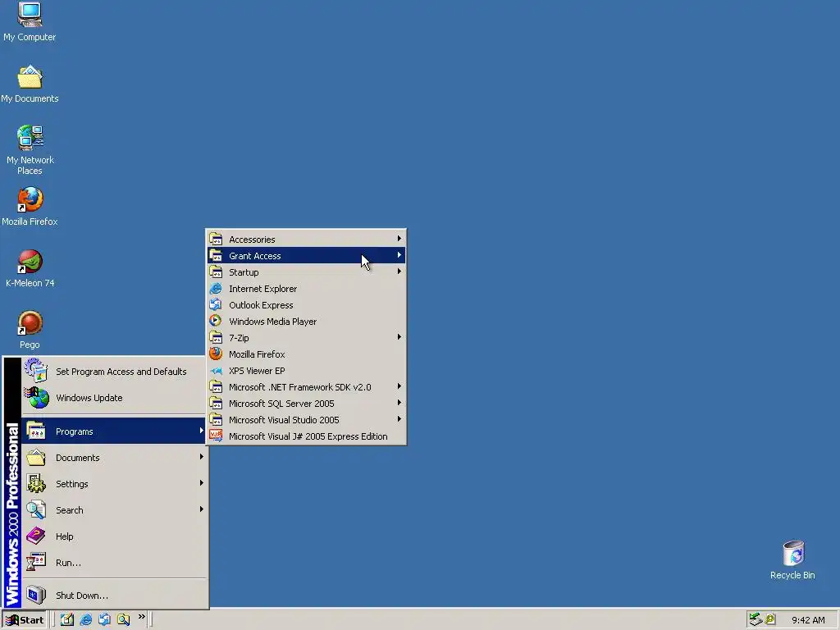The width and height of the screenshot is (840, 630).
Task: Launch Microsoft Visual J# 2005 Express Edition
Action: 307,436
